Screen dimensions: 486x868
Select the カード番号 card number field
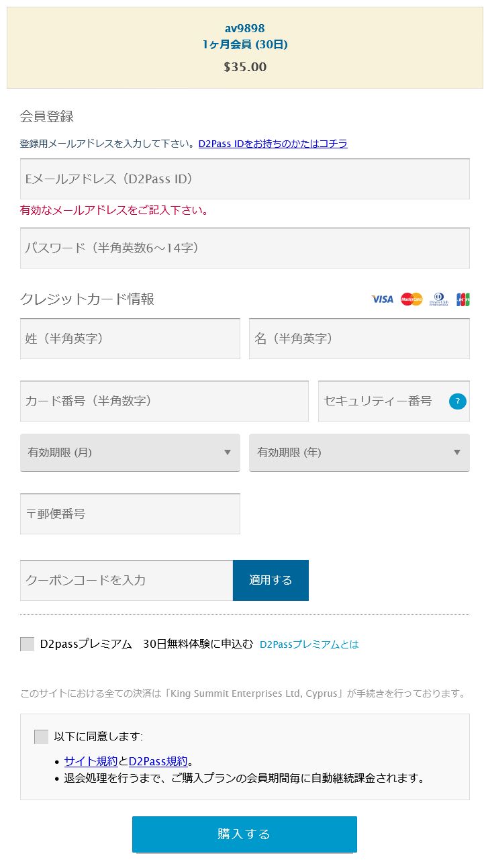[x=164, y=401]
